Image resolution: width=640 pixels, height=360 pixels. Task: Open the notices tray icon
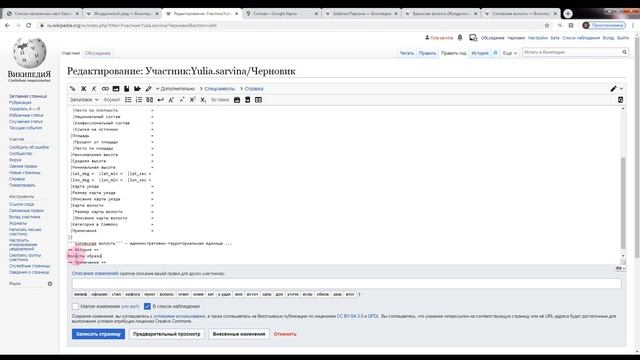point(473,38)
